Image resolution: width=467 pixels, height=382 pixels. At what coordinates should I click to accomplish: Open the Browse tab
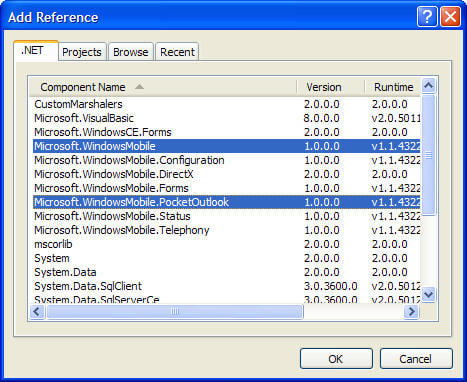tap(131, 52)
